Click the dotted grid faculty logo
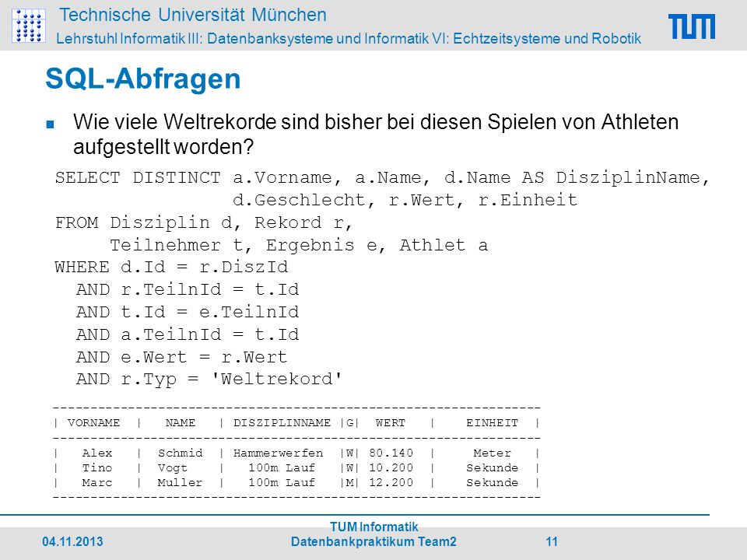The width and height of the screenshot is (747, 560). [29, 26]
